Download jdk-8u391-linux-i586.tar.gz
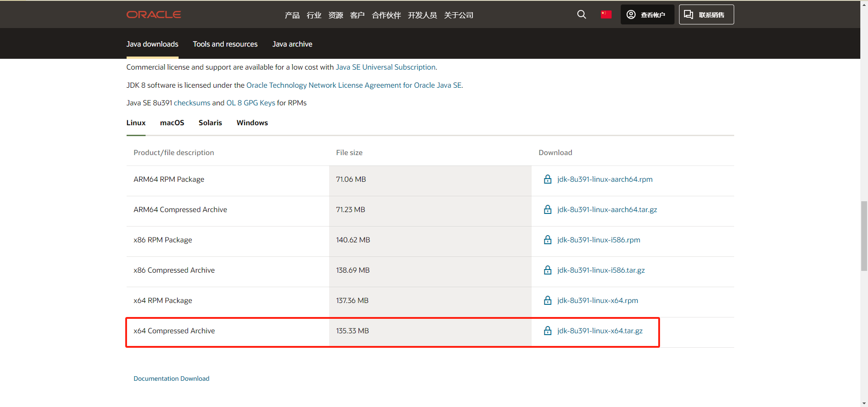Image resolution: width=868 pixels, height=407 pixels. click(x=601, y=270)
